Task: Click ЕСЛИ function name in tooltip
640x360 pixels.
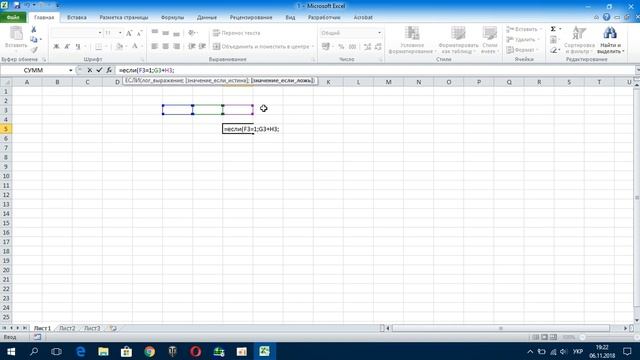Action: [133, 80]
